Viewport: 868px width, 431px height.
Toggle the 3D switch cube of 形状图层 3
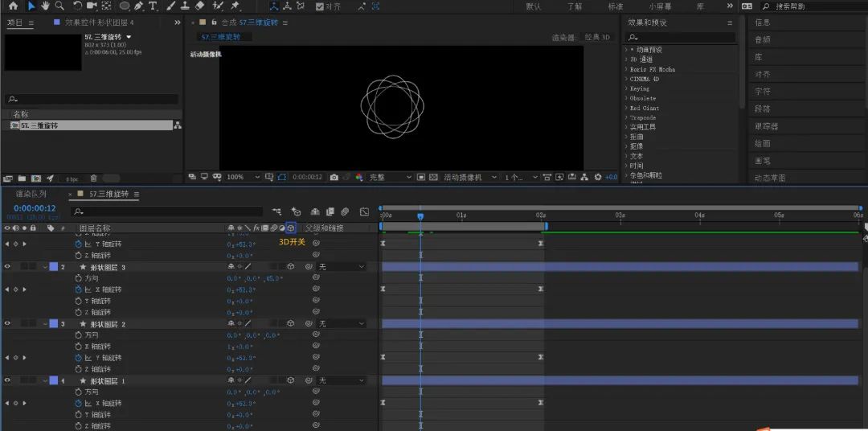click(x=290, y=267)
